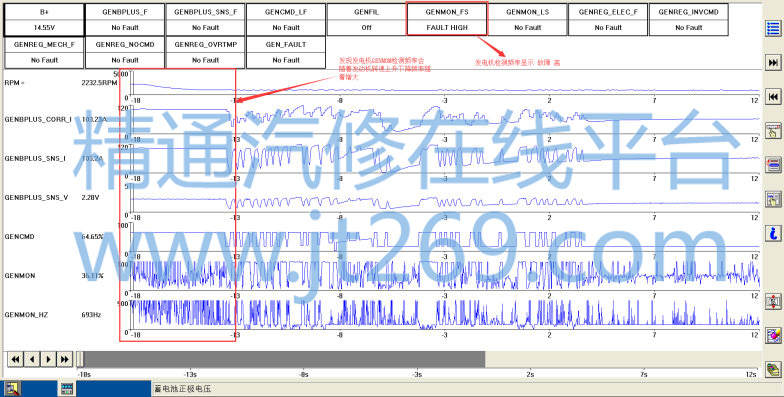Jump to start with skip-back sidebar icon

(x=773, y=96)
